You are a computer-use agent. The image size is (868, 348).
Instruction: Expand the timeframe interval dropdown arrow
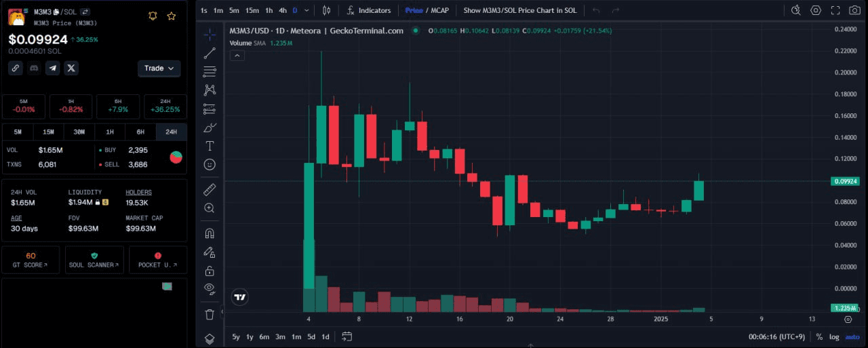pyautogui.click(x=307, y=10)
